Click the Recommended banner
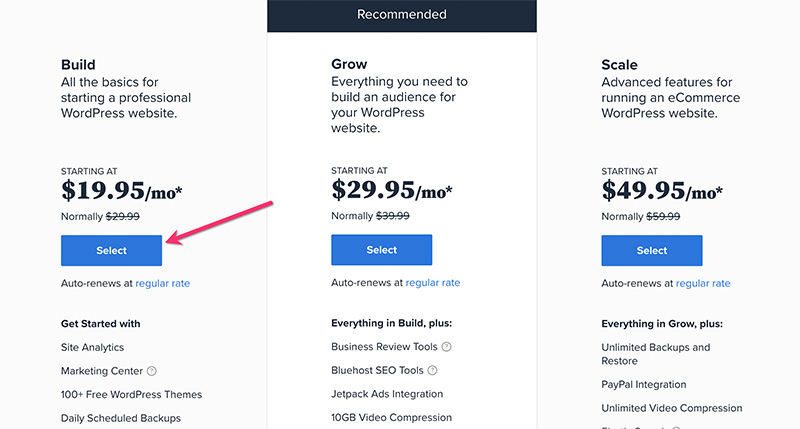The image size is (800, 429). (402, 15)
